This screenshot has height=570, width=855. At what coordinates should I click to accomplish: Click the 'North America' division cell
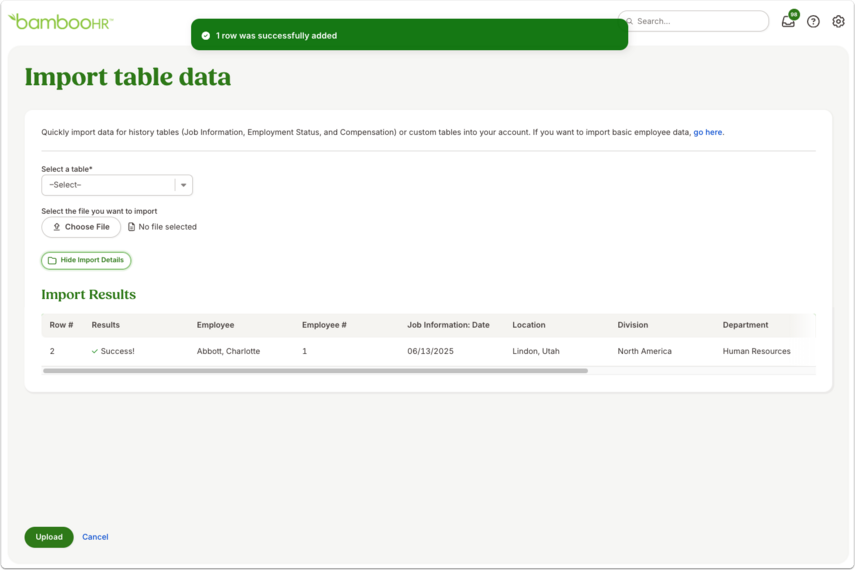point(645,351)
